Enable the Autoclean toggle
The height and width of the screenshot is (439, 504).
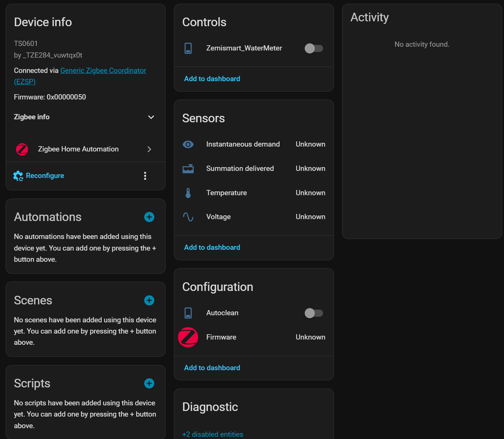coord(313,313)
